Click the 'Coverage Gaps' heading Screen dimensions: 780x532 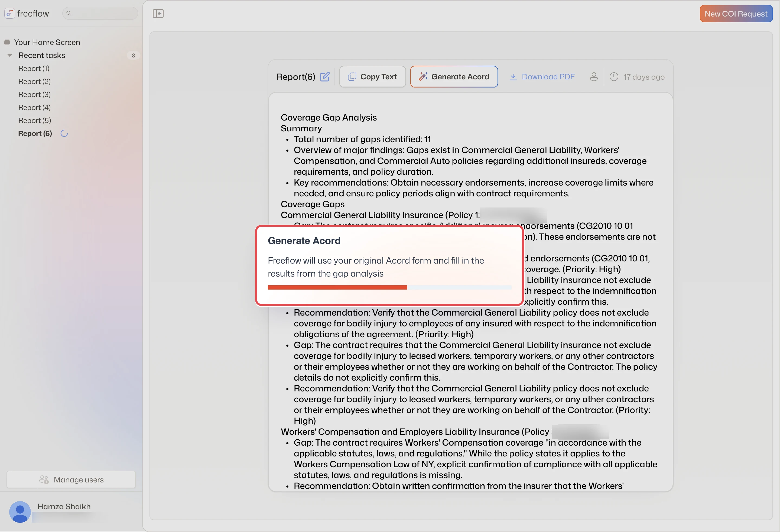click(313, 204)
